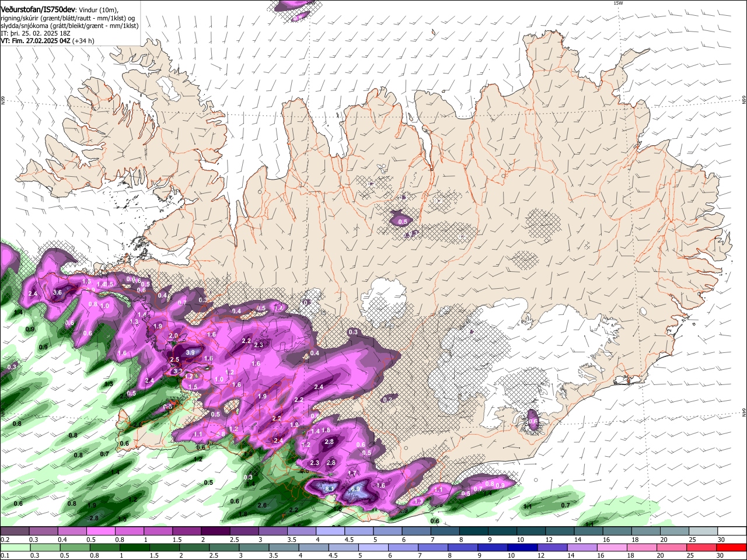The height and width of the screenshot is (560, 747).
Task: Select the light blue 4–4.5 swatch, upper legend
Action: tap(330, 531)
